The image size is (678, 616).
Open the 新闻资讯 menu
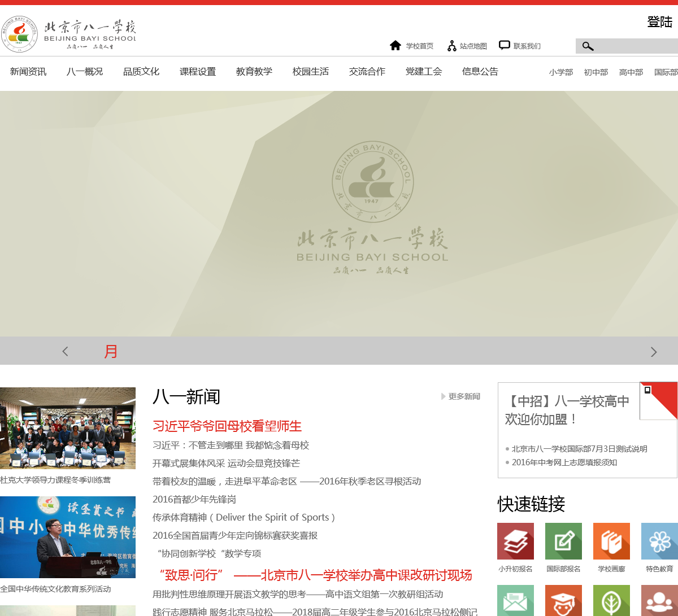pos(28,72)
